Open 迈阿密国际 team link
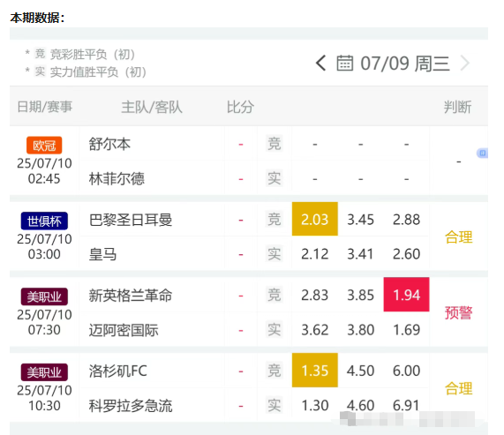 (x=124, y=330)
